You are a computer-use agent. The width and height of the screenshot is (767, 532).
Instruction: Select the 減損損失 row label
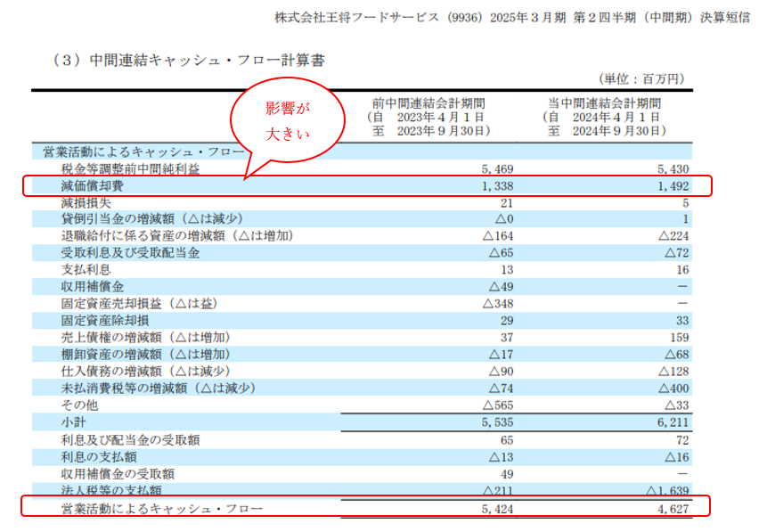(83, 202)
